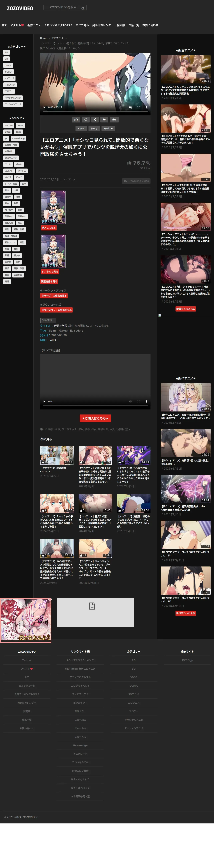This screenshot has height=868, width=214.
Task: Unmute the main video speaker icon
Action: pyautogui.click(x=130, y=107)
